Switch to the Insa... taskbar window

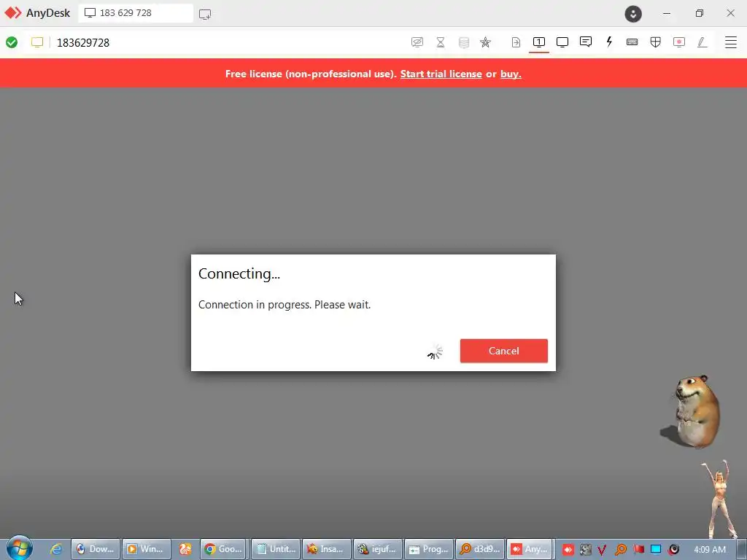click(326, 549)
